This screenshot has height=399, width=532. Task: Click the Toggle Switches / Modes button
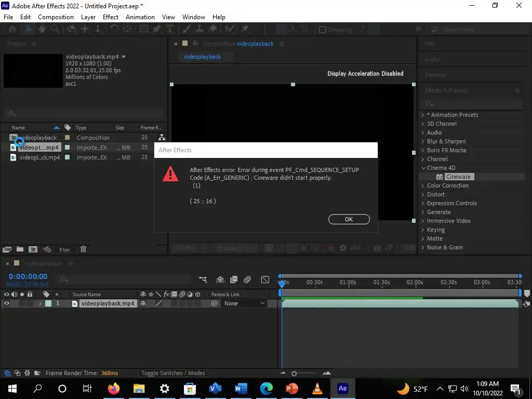point(173,373)
